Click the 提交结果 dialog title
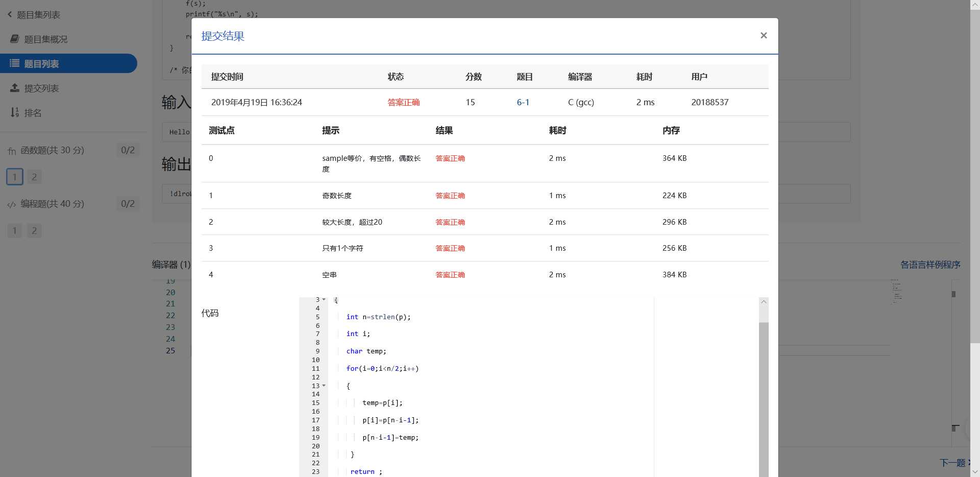This screenshot has height=477, width=980. coord(223,36)
